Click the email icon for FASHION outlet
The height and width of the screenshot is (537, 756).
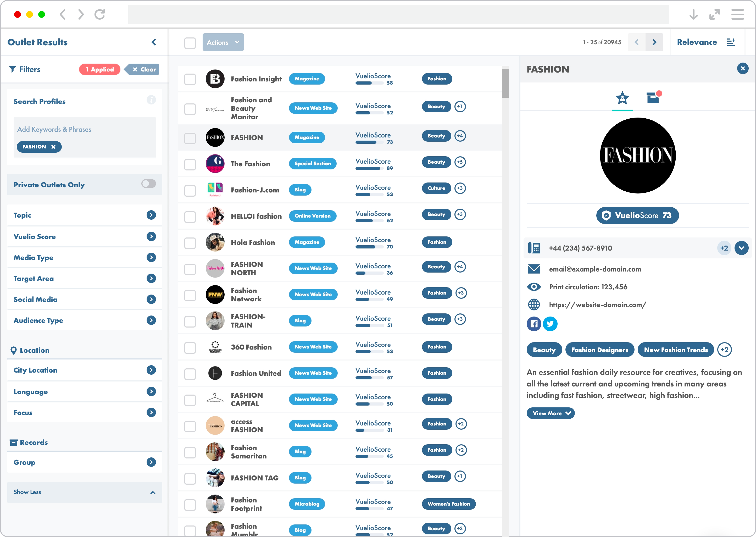click(x=533, y=269)
